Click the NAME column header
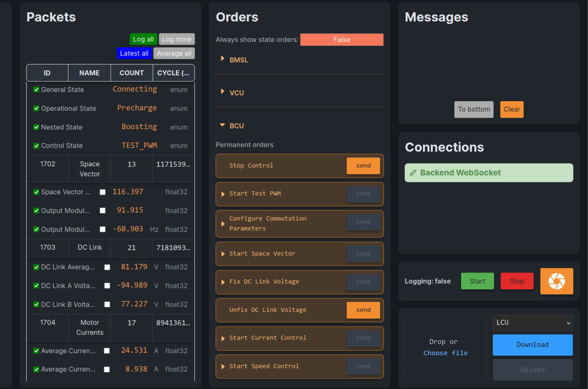 click(x=89, y=73)
